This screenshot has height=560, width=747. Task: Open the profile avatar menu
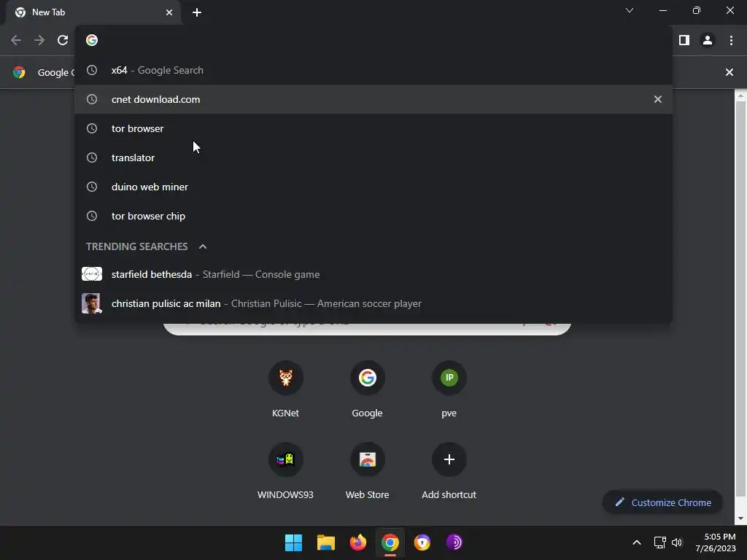click(x=708, y=40)
